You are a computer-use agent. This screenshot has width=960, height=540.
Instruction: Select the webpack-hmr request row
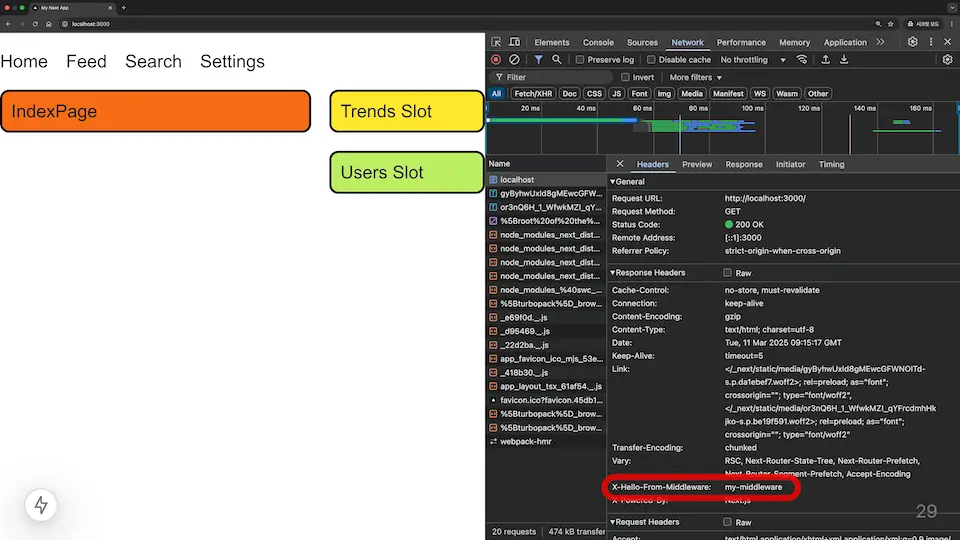tap(546, 441)
